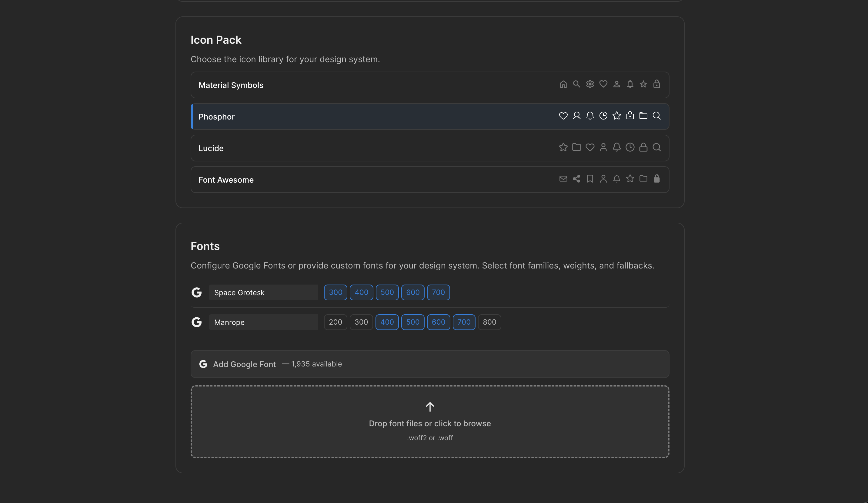
Task: Enable the 800 weight for Manrope
Action: (489, 322)
